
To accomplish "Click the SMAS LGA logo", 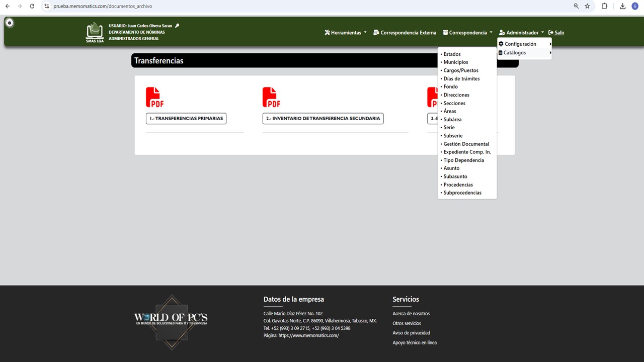I will click(x=95, y=32).
